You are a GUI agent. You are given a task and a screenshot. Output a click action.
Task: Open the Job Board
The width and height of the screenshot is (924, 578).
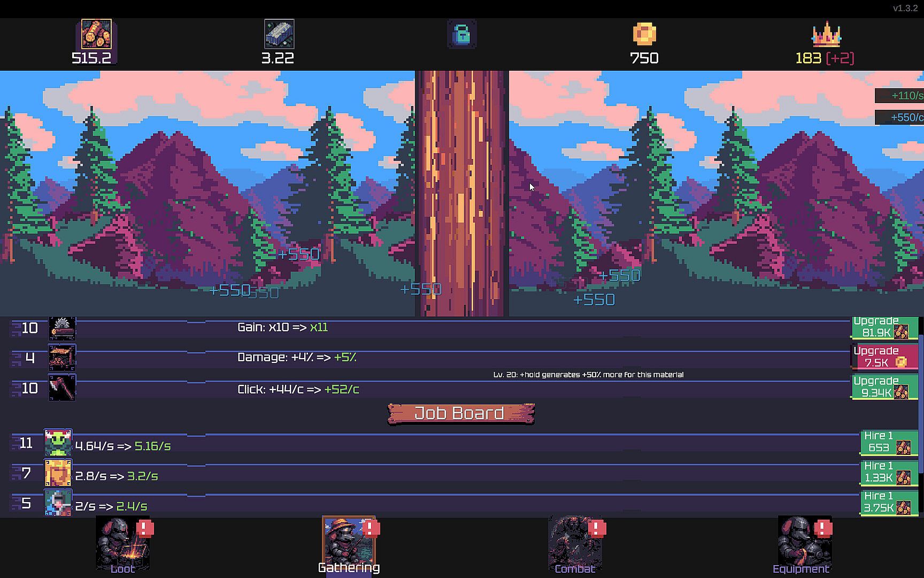461,413
